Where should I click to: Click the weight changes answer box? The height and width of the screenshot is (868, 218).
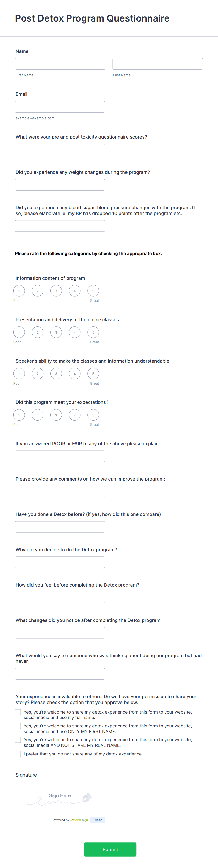(60, 184)
